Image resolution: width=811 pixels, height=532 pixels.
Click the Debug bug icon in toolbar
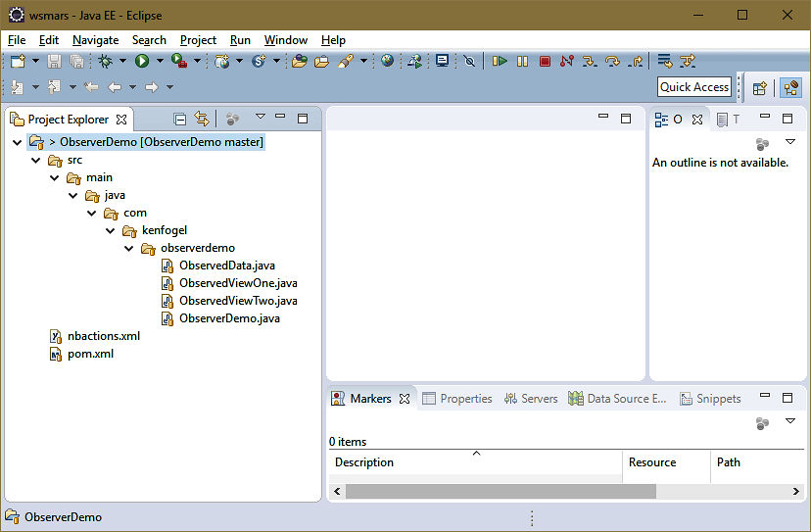click(x=106, y=62)
